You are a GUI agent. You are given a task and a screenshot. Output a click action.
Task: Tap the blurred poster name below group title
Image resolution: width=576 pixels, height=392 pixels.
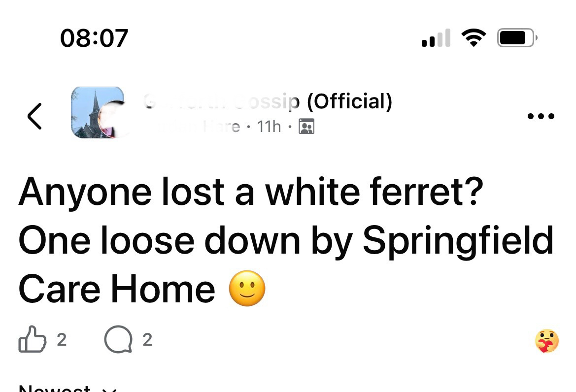coord(202,127)
